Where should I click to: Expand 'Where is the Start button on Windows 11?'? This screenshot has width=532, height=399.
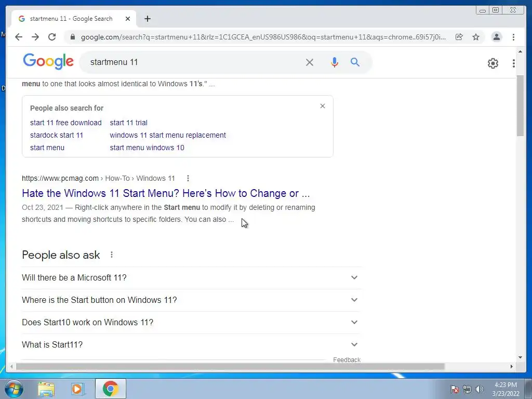[x=191, y=300]
